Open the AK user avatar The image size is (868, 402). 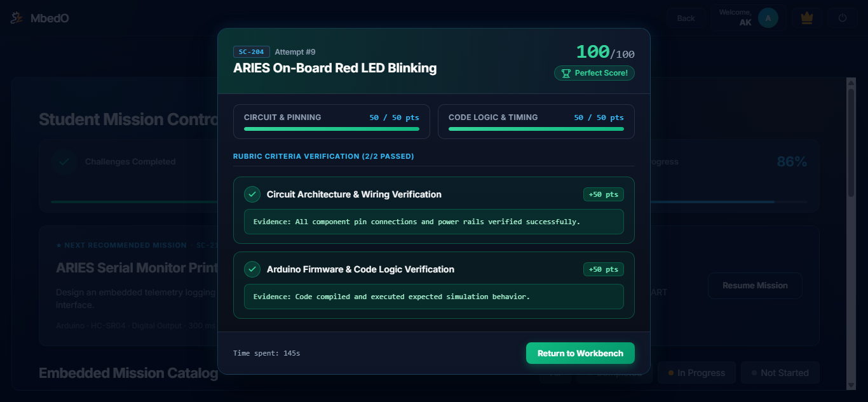[768, 18]
